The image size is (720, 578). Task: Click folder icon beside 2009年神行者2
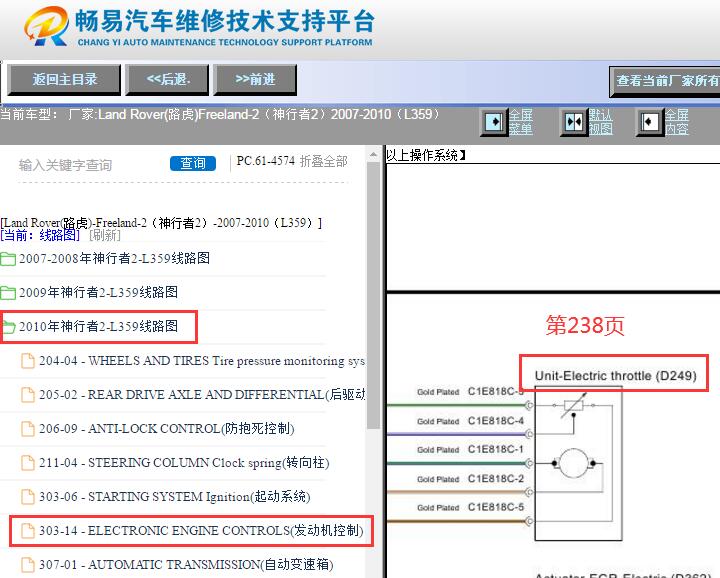(8, 293)
